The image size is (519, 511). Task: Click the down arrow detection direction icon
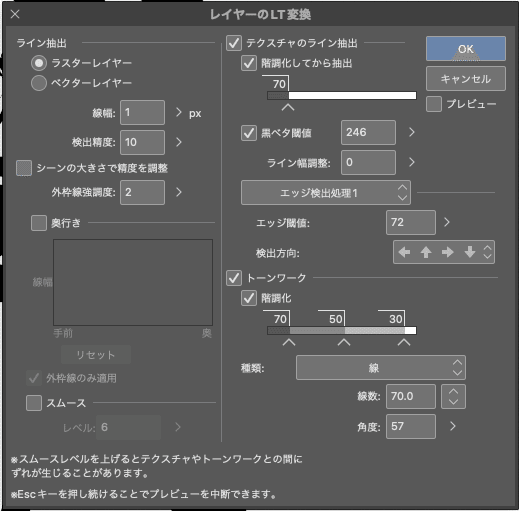coord(470,252)
